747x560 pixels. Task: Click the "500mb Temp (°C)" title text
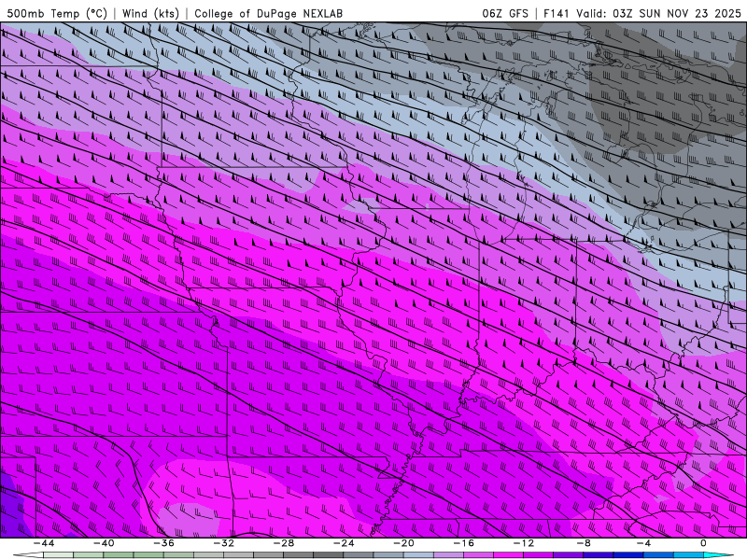tap(57, 13)
